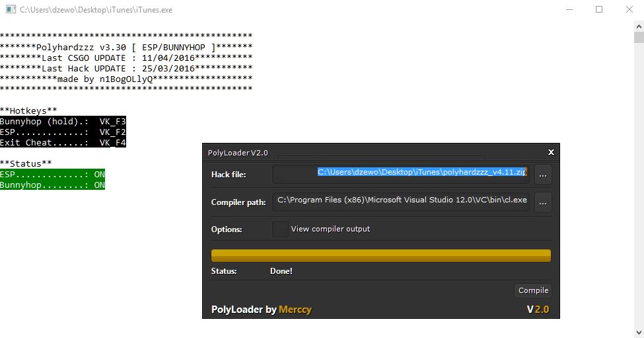Click the console title path text

[96, 10]
